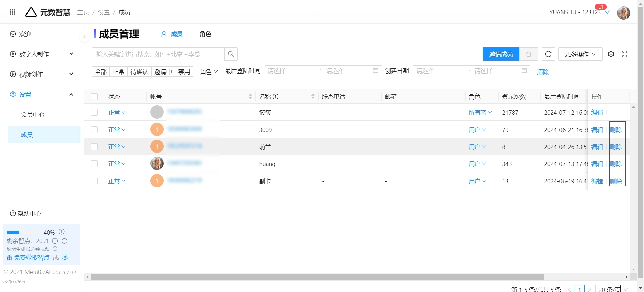Viewport: 644px width, 292px height.
Task: Sort by 帐号 column arrows
Action: [250, 97]
